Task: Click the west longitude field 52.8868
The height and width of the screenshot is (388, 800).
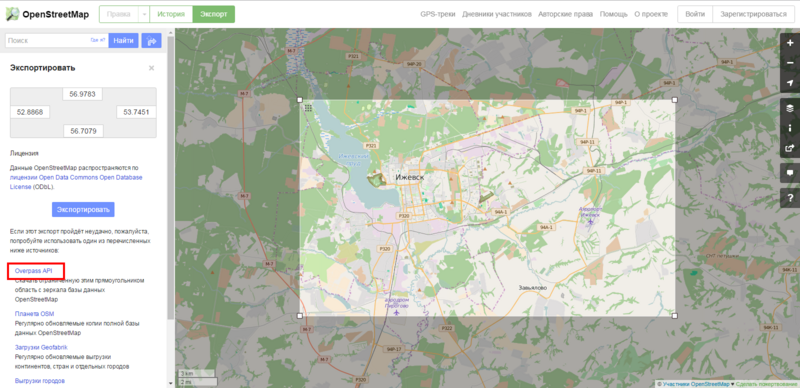Action: 30,112
